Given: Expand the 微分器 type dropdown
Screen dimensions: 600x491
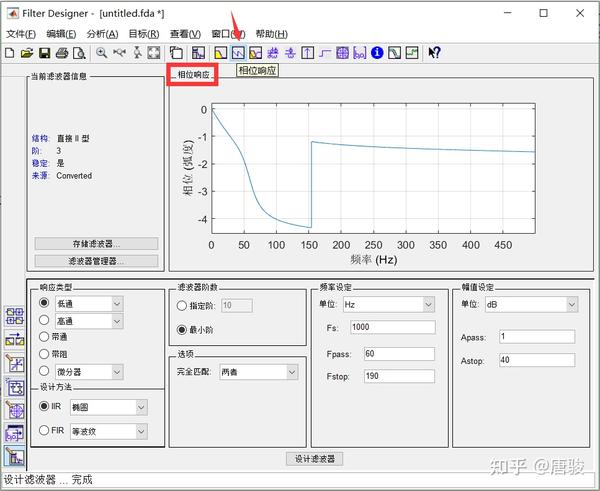Looking at the screenshot, I should tap(117, 372).
